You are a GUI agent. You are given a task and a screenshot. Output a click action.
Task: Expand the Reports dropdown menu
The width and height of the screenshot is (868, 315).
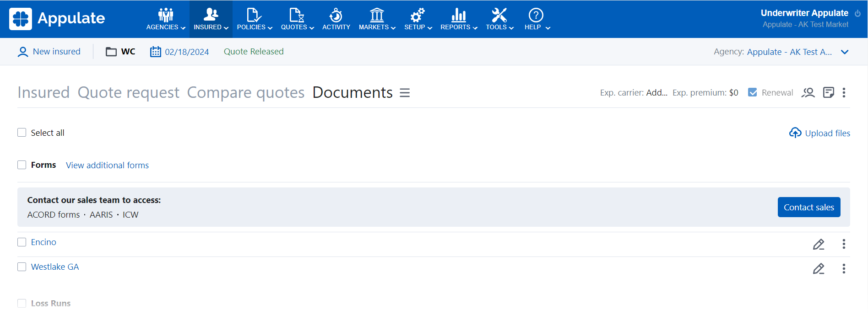458,19
